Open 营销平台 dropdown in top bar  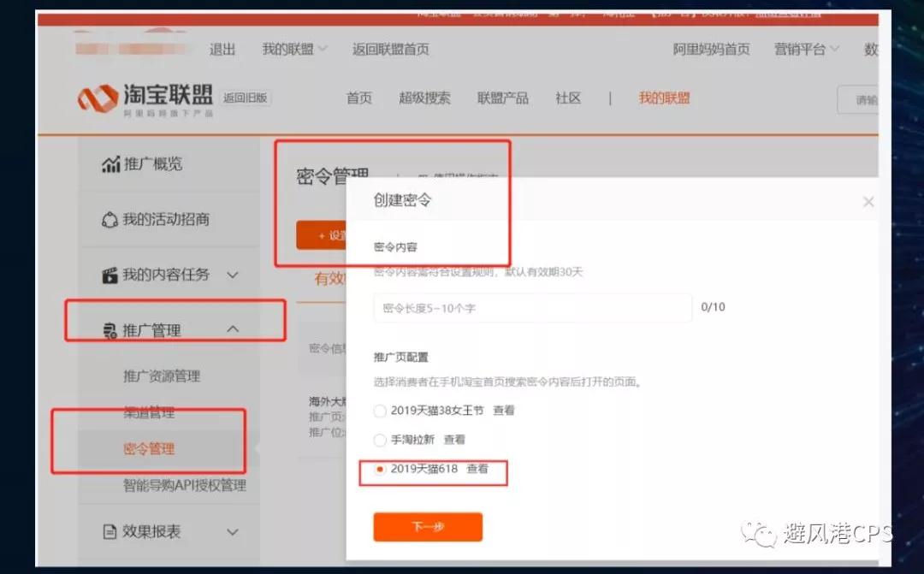[806, 50]
